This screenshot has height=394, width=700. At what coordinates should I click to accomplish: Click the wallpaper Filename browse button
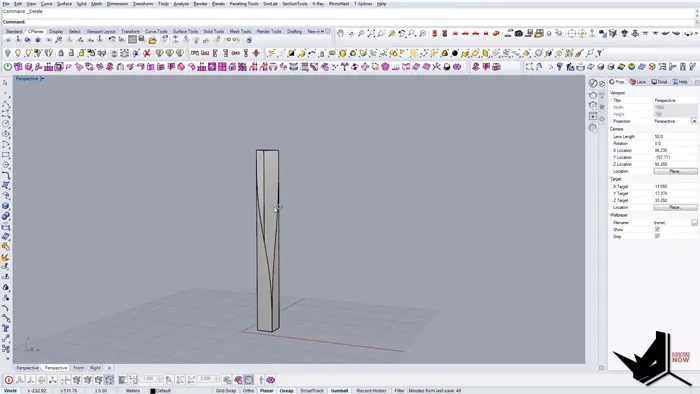[694, 222]
